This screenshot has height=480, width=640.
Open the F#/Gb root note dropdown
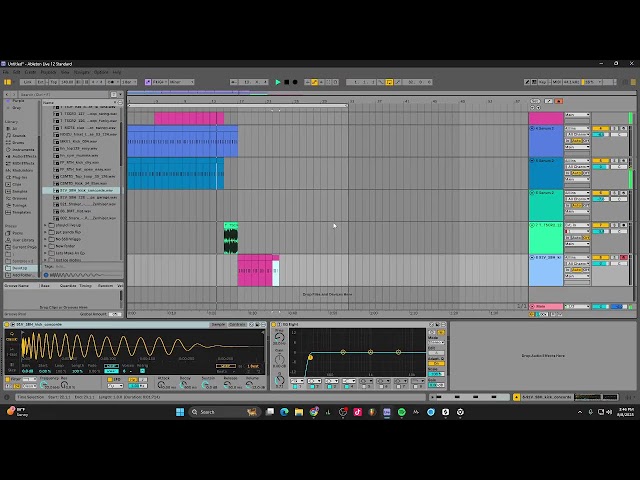[160, 82]
